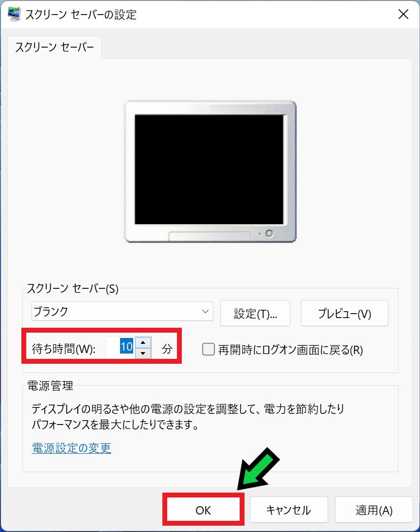This screenshot has width=420, height=532.
Task: Click the 適用(A) button
Action: pos(374,510)
